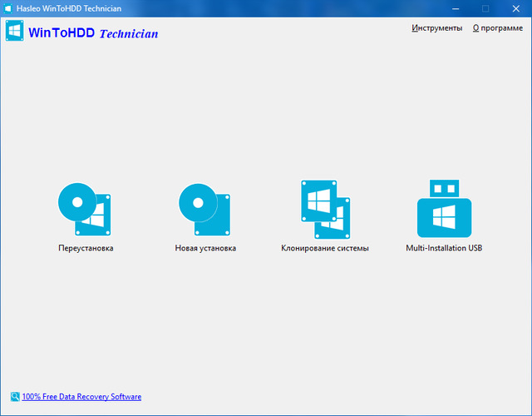The width and height of the screenshot is (532, 416).
Task: Follow the 100% Free Data Recovery Software link
Action: coord(81,397)
